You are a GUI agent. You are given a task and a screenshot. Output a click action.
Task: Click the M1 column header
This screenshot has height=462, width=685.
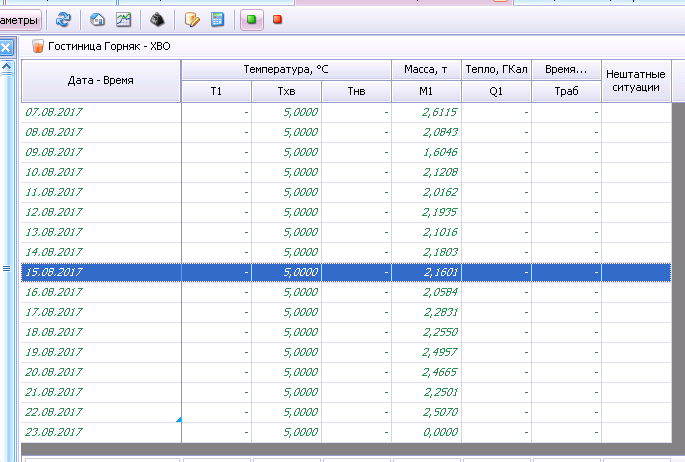[x=426, y=91]
